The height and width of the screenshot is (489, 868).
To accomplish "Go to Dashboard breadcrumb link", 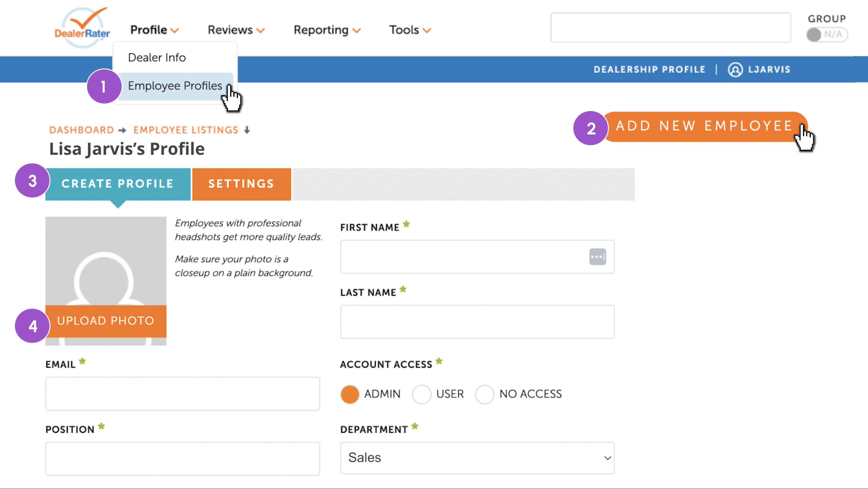I will pos(81,130).
